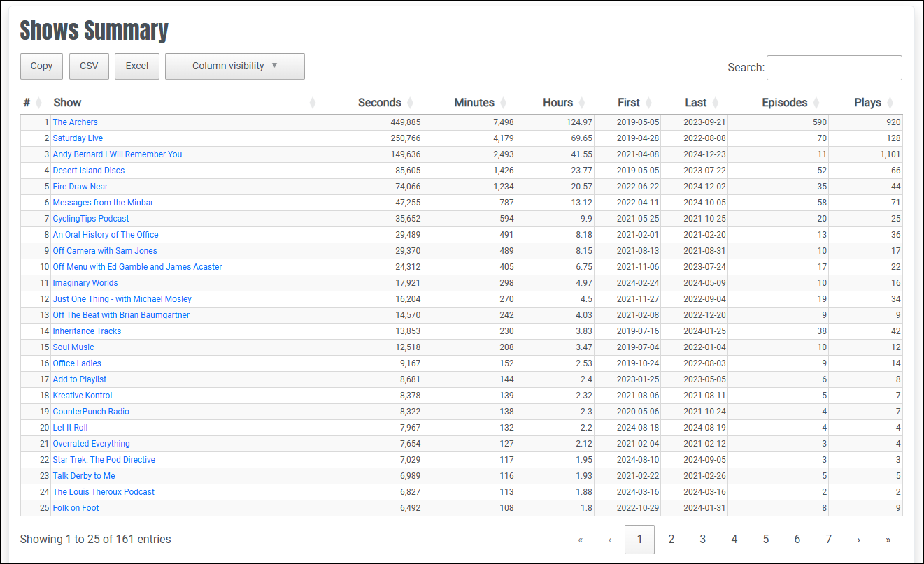
Task: Sort by the # column header
Action: pos(33,103)
